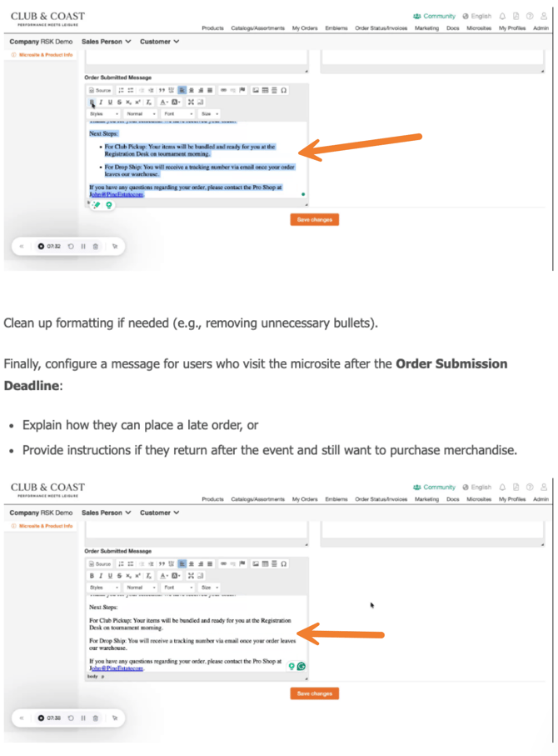Expand the Sales Person dropdown in lower screenshot

[105, 513]
